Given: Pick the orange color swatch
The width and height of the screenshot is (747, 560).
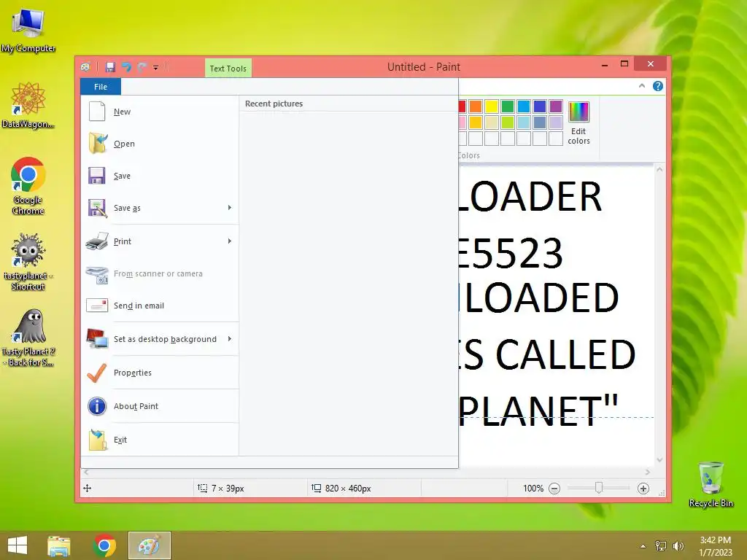Looking at the screenshot, I should coord(476,106).
